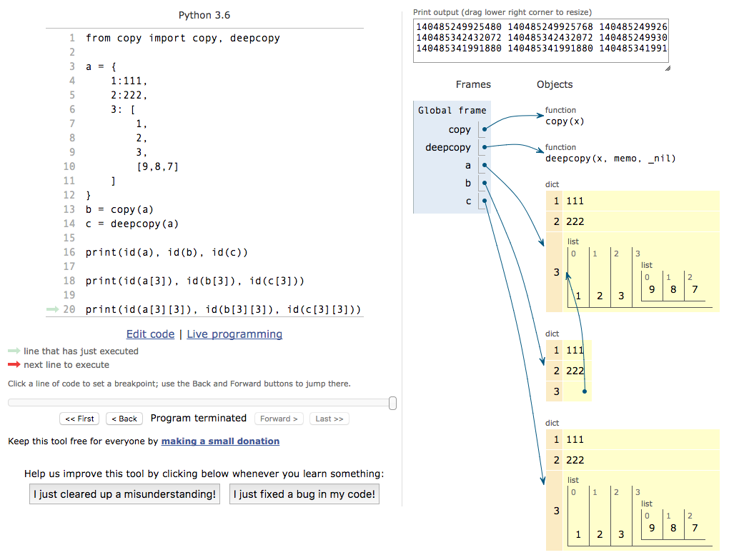Open the Live programming link

[x=234, y=334]
